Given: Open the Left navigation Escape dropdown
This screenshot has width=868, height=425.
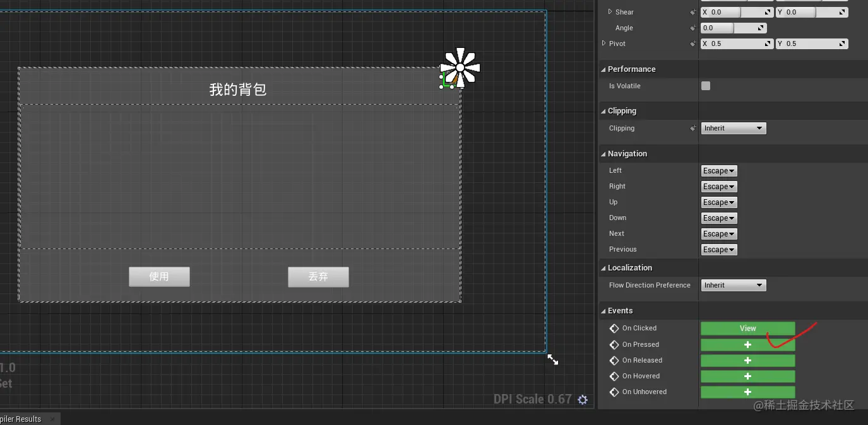Looking at the screenshot, I should point(719,171).
